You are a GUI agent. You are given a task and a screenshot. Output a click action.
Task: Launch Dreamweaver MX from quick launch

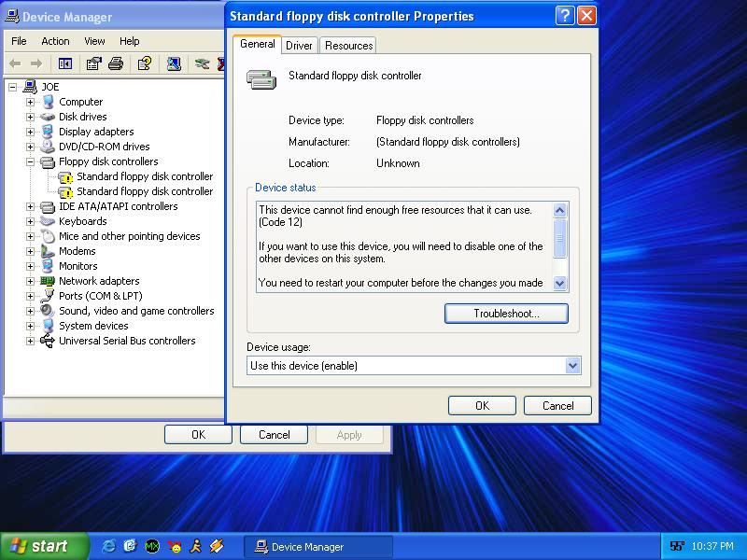tap(153, 547)
